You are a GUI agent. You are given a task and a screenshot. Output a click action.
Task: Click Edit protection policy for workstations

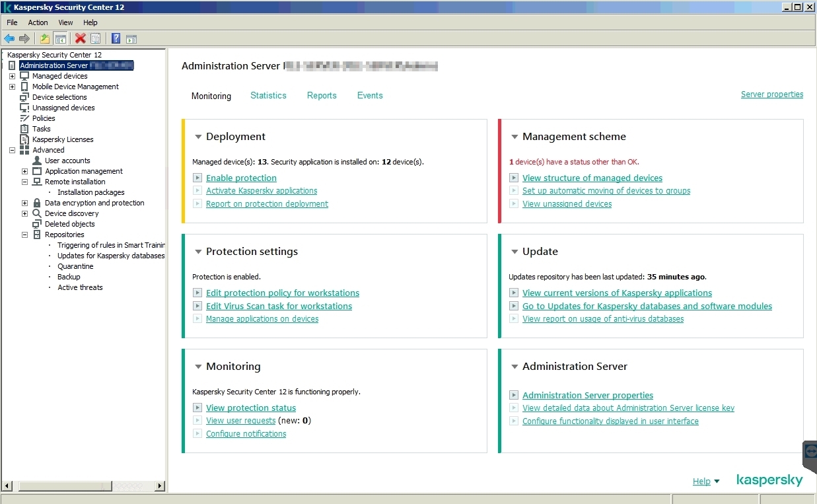(283, 293)
